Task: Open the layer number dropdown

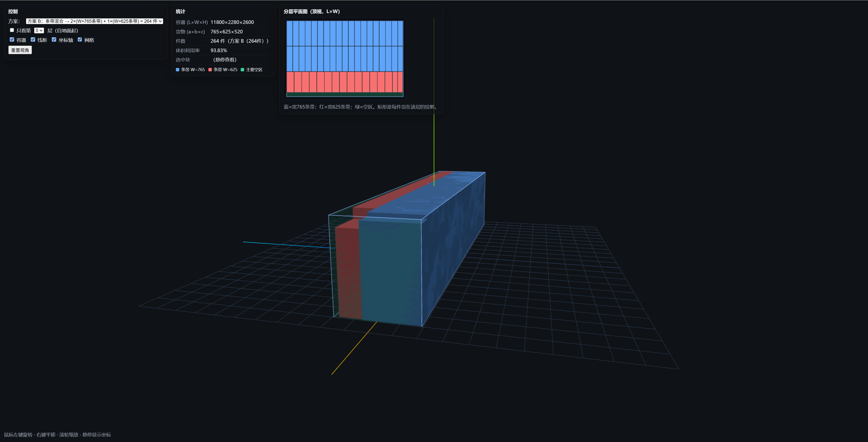Action: pyautogui.click(x=39, y=31)
